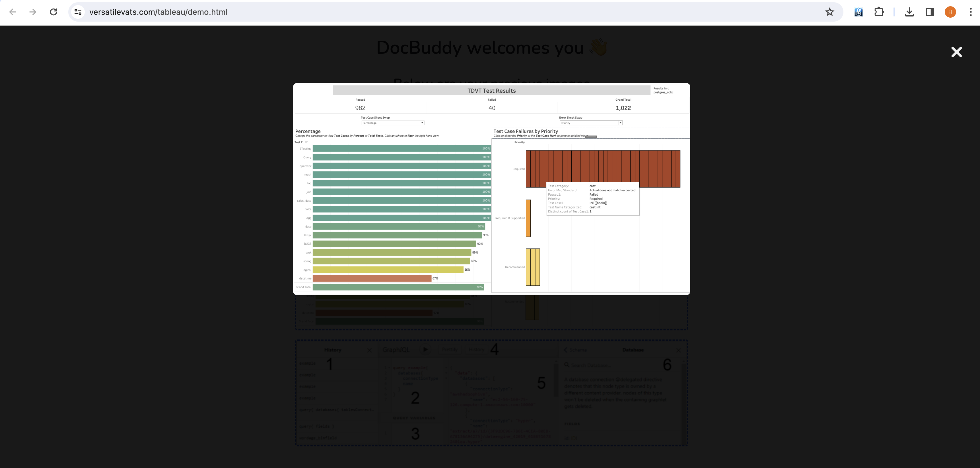
Task: Open the user profile avatar H
Action: click(x=950, y=12)
